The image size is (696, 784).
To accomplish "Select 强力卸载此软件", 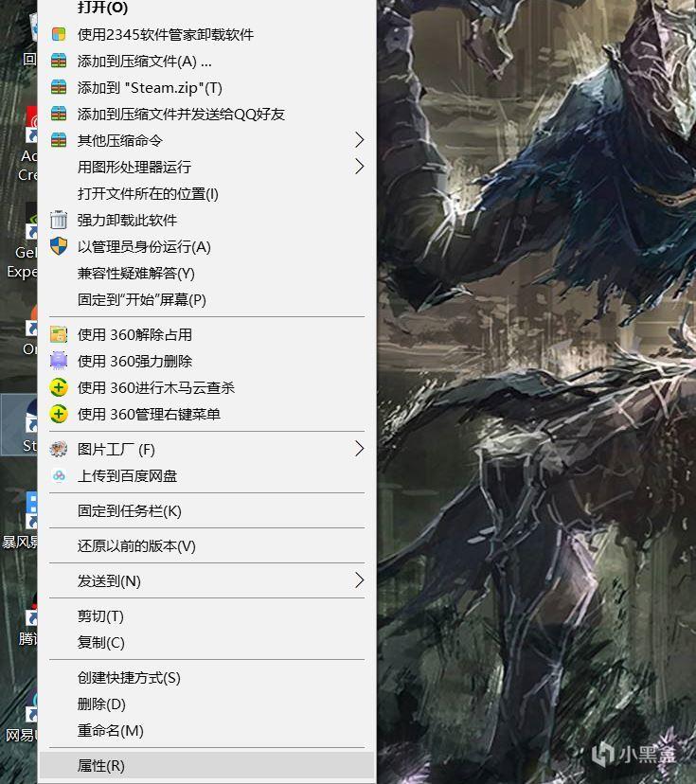I will pyautogui.click(x=206, y=220).
